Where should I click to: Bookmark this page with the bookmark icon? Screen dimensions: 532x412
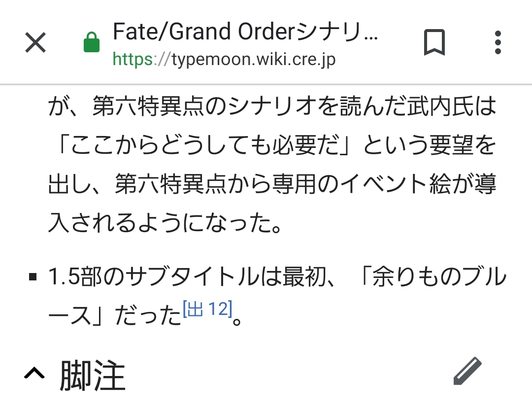pyautogui.click(x=434, y=42)
